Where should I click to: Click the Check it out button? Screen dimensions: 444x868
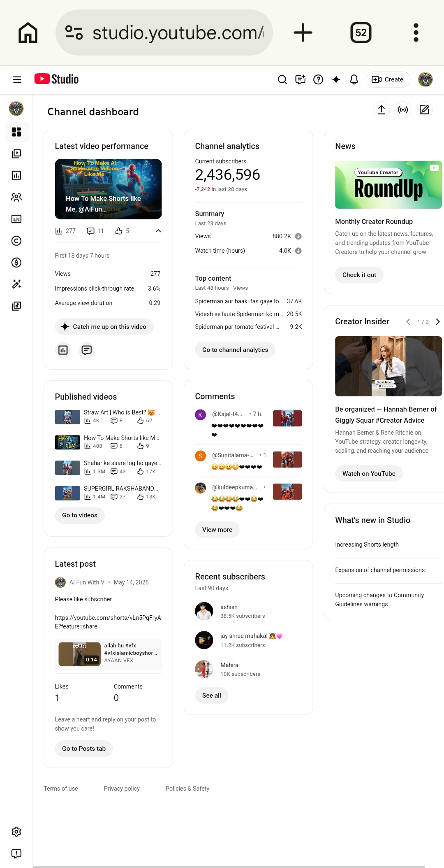359,275
